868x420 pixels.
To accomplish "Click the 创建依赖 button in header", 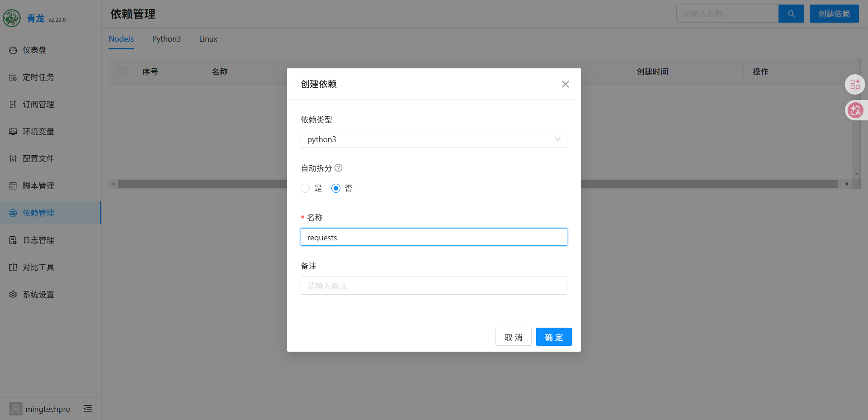I will pos(834,14).
